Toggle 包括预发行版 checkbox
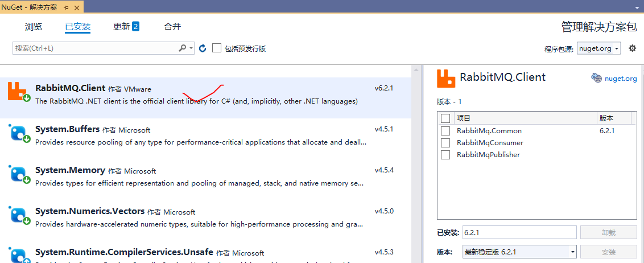644x263 pixels. (x=216, y=48)
